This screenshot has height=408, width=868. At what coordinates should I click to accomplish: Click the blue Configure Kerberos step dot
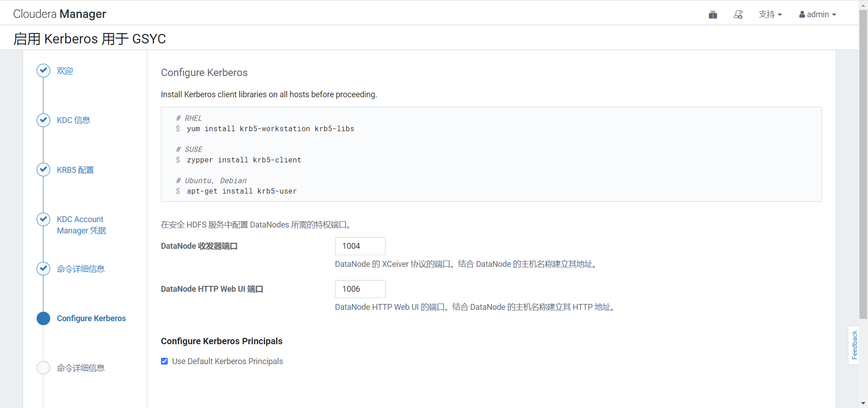click(43, 318)
